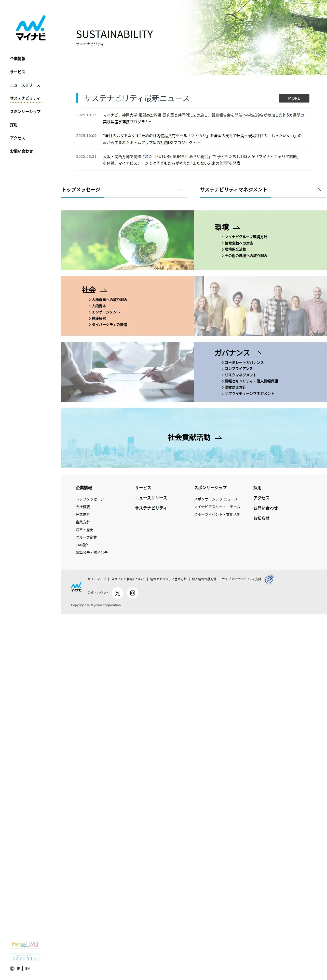Open お知らせ in the footer
This screenshot has width=327, height=980.
(x=262, y=518)
